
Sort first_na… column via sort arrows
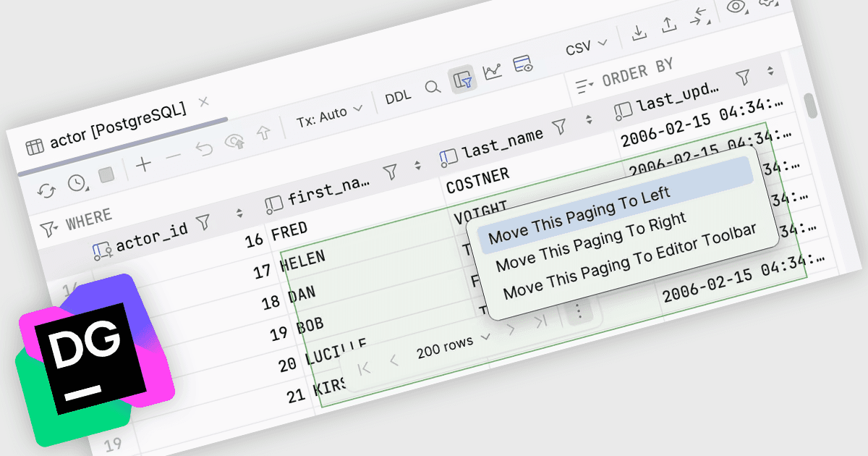(417, 165)
